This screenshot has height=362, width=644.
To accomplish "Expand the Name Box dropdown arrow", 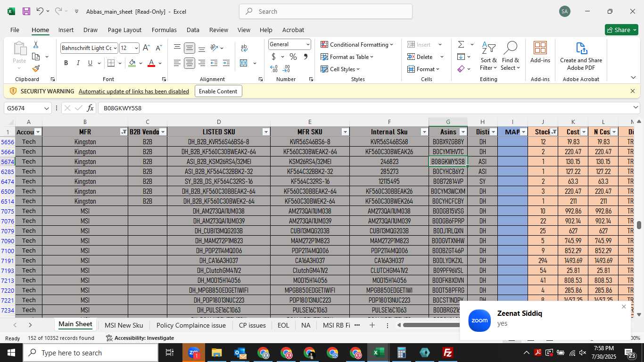I will (46, 108).
